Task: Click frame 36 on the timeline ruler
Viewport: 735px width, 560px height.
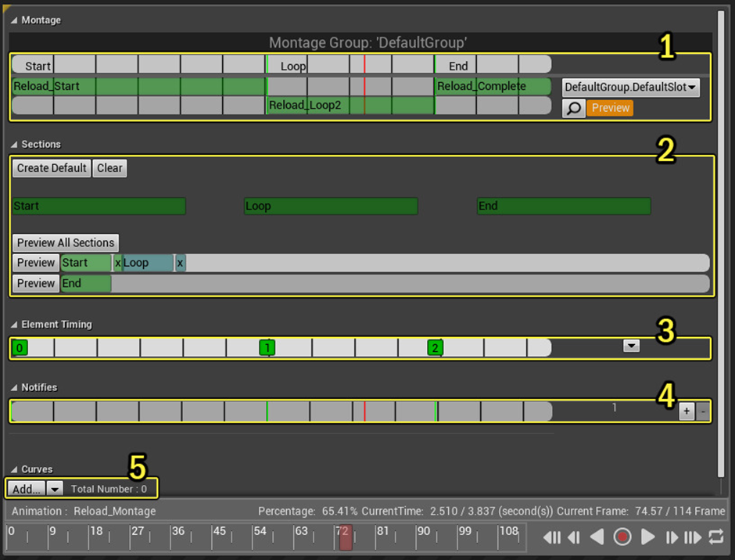Action: (x=178, y=531)
